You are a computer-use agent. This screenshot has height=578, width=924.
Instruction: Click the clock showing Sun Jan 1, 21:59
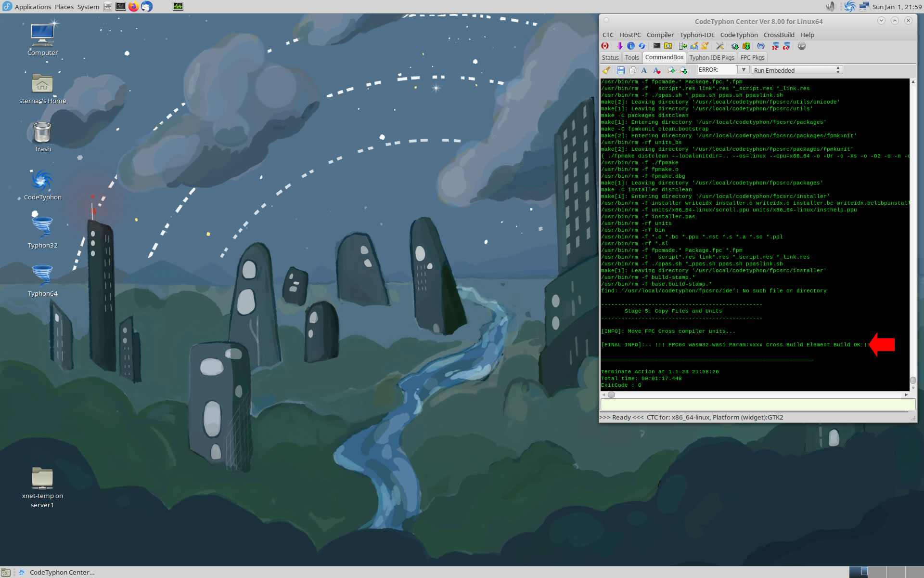pos(897,7)
